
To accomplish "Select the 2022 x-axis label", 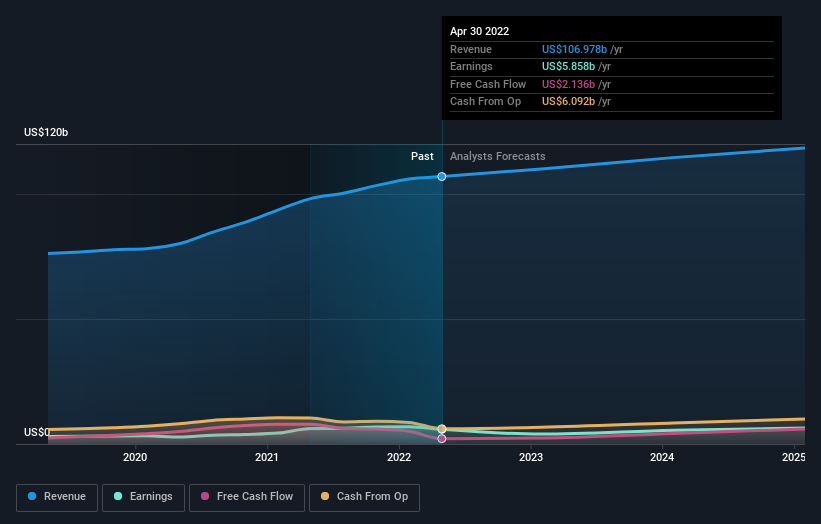I will (399, 457).
